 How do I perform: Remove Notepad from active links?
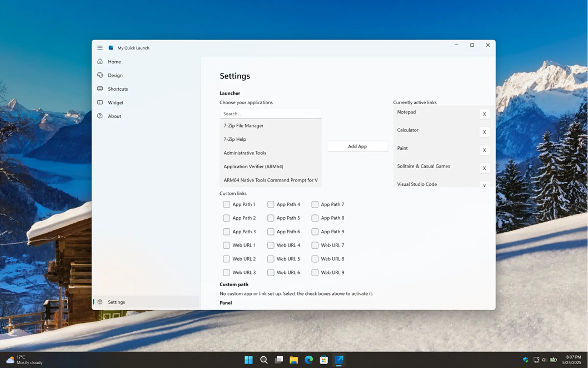484,114
